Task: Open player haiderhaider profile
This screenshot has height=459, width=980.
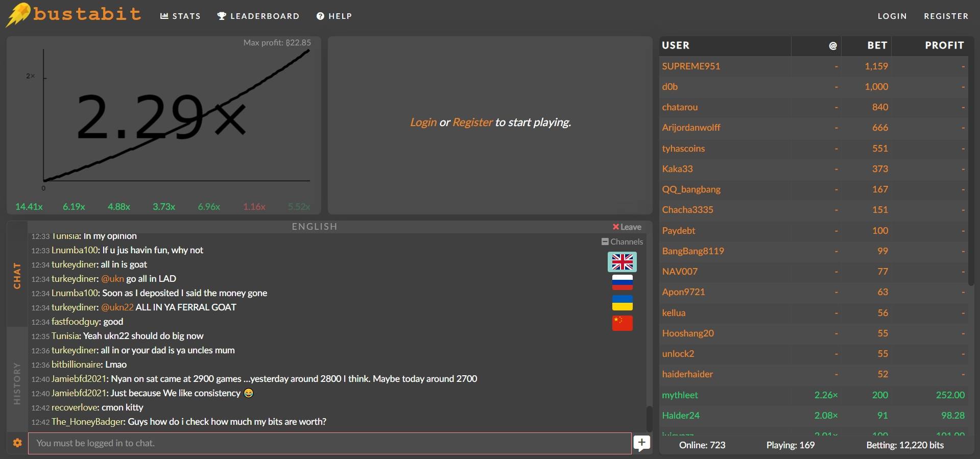Action: (x=687, y=374)
